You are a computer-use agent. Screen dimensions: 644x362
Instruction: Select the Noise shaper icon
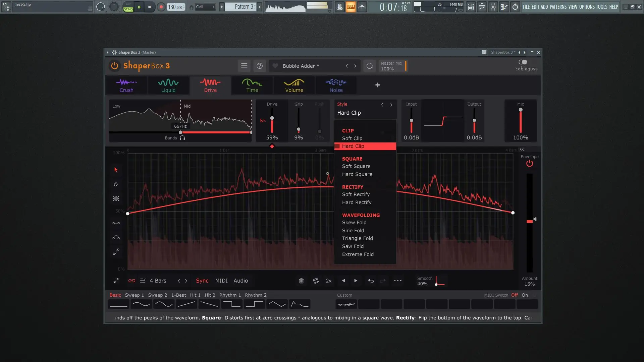click(x=336, y=85)
